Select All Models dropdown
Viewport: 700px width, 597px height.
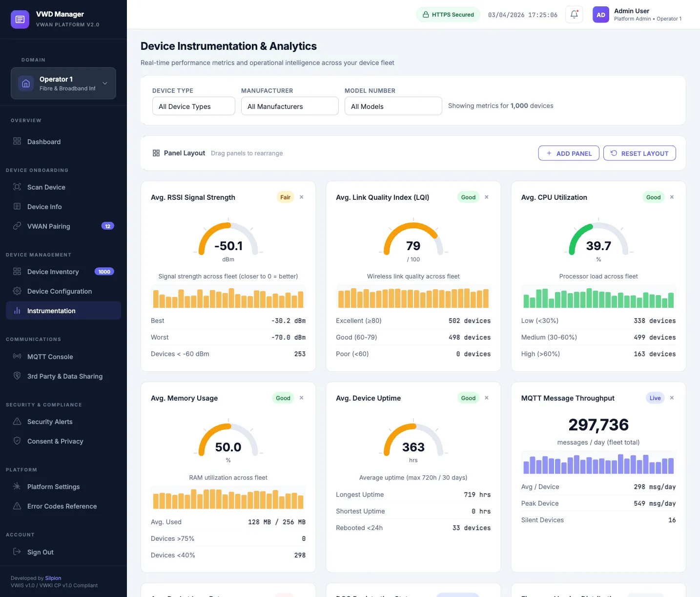[393, 106]
